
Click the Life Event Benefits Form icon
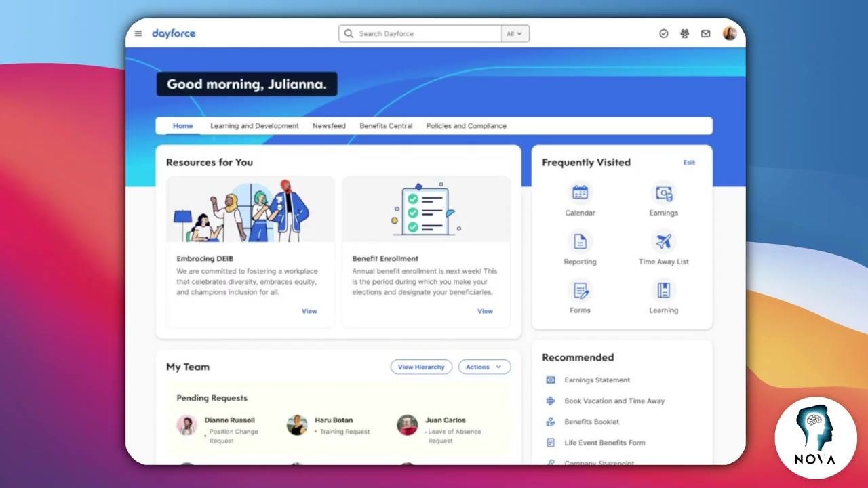point(551,443)
